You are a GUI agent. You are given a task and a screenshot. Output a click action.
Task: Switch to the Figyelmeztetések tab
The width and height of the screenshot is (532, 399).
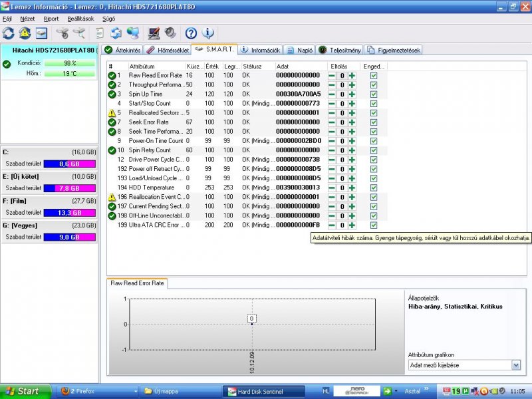click(394, 51)
